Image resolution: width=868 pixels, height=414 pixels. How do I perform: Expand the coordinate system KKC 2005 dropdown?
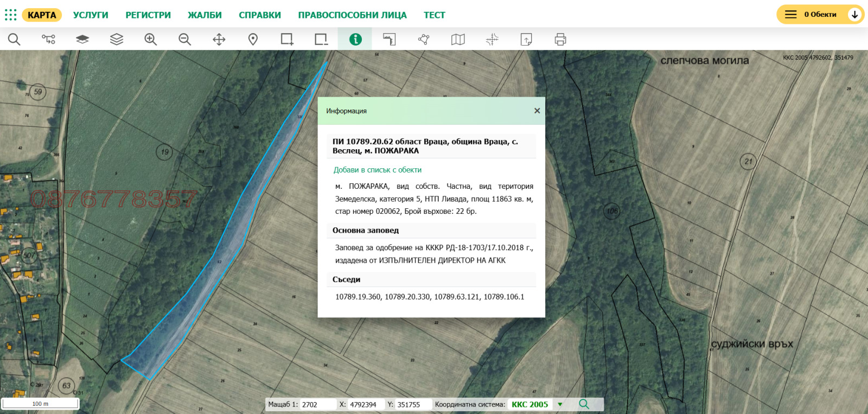(560, 404)
